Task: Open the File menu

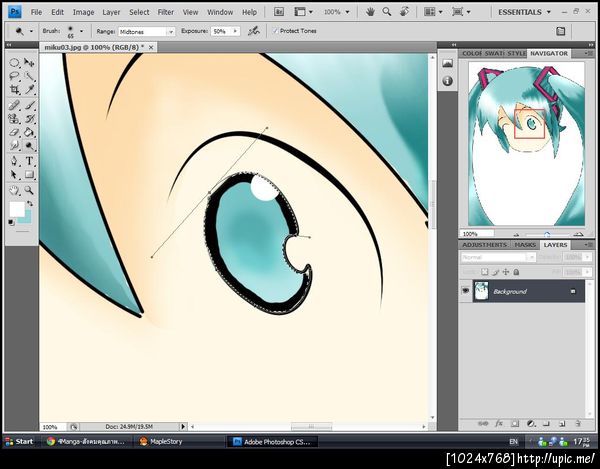Action: (x=36, y=12)
